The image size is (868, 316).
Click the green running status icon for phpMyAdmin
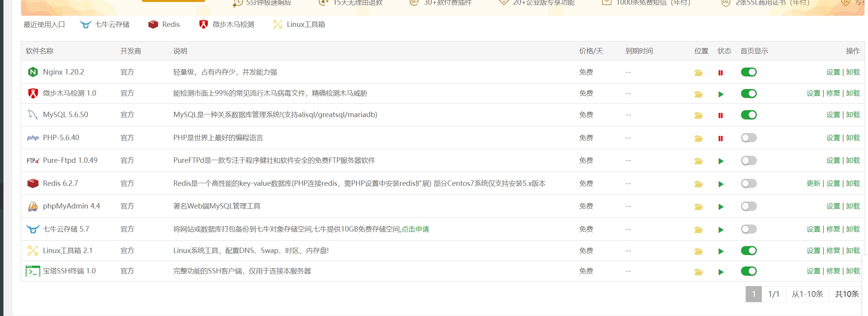pos(721,207)
